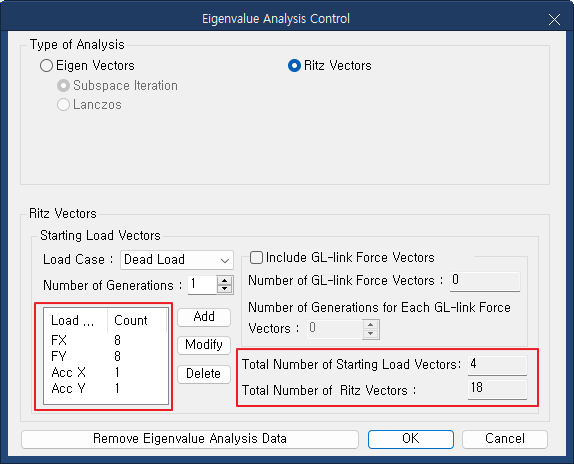Click Remove Eigenvalue Analysis Data button
Viewport: 574px width, 464px height.
190,439
